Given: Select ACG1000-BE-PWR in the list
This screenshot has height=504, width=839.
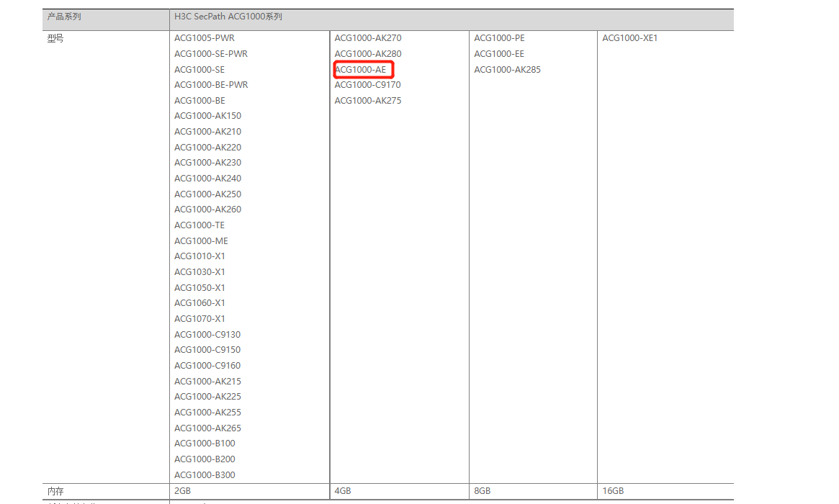Looking at the screenshot, I should [211, 84].
